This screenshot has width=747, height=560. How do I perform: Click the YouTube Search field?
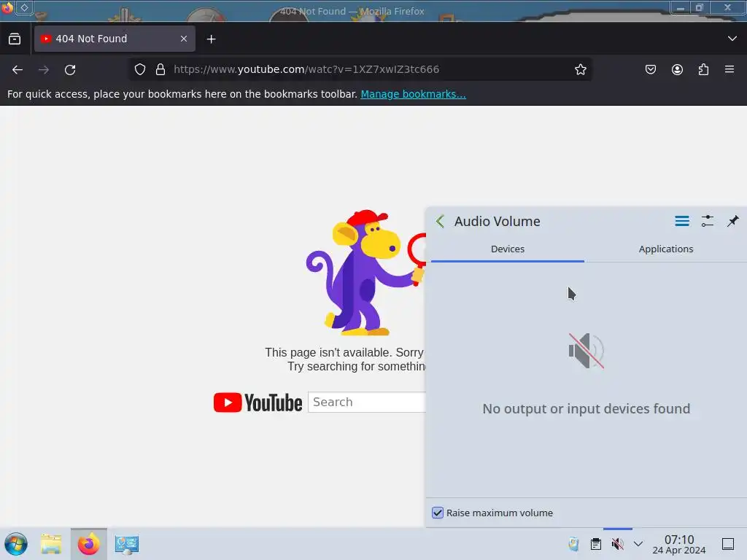coord(367,402)
